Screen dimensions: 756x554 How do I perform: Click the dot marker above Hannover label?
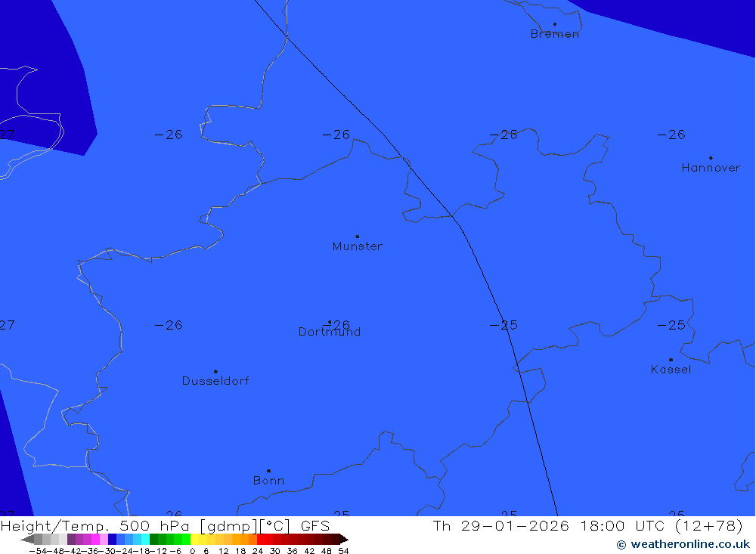[x=711, y=158]
